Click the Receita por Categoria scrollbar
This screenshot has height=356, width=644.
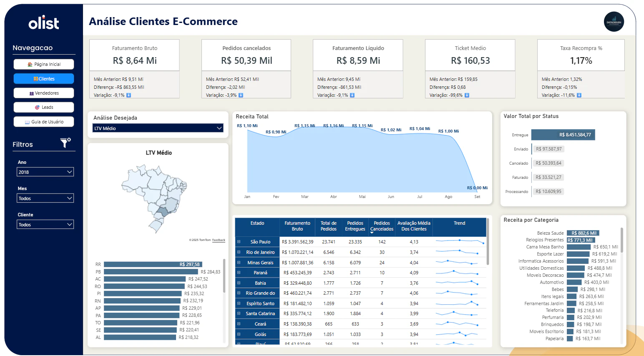622,240
